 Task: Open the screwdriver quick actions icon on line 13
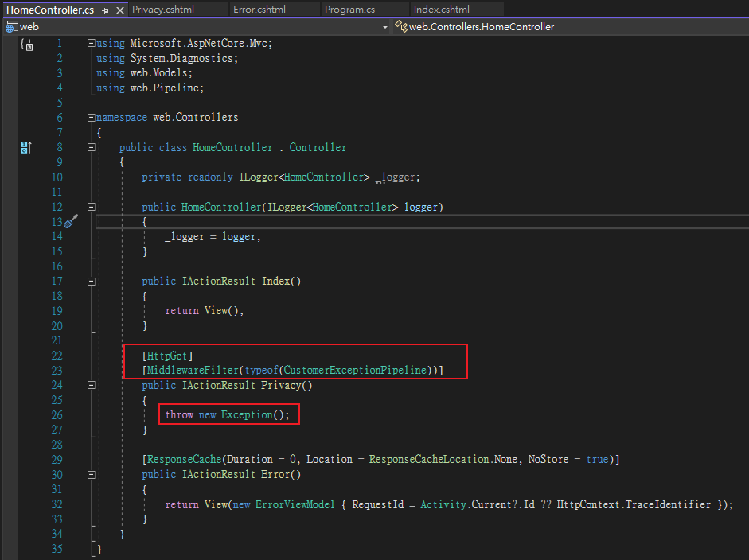(71, 221)
